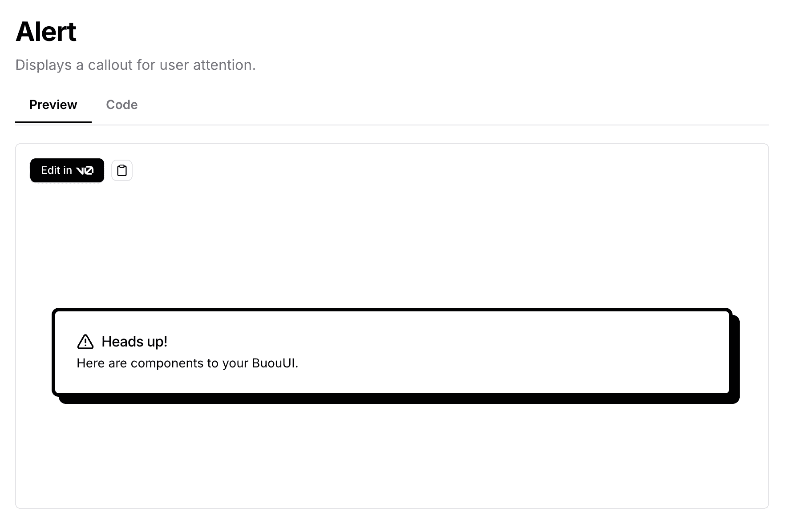Click the "Displays a callout" subtitle text

(x=135, y=65)
